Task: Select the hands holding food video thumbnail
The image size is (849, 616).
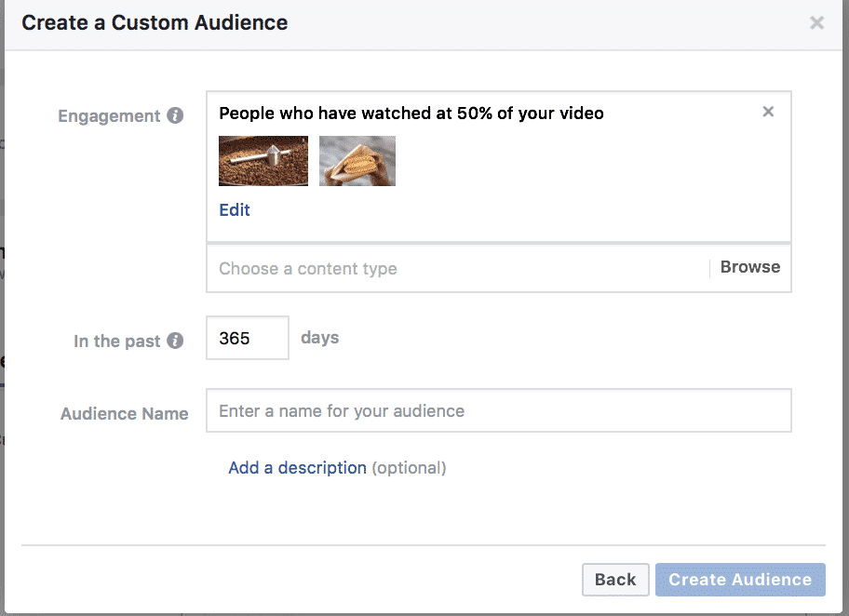Action: [x=357, y=161]
